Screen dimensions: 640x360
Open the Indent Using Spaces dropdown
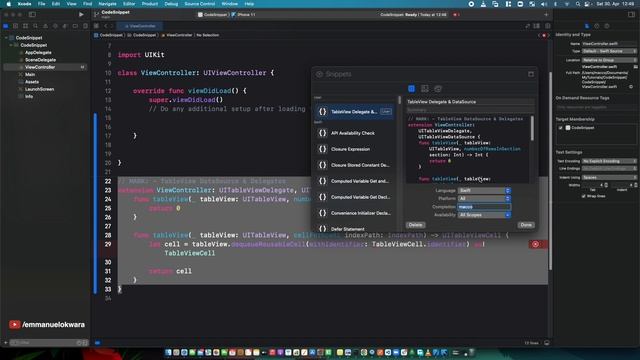coord(609,178)
